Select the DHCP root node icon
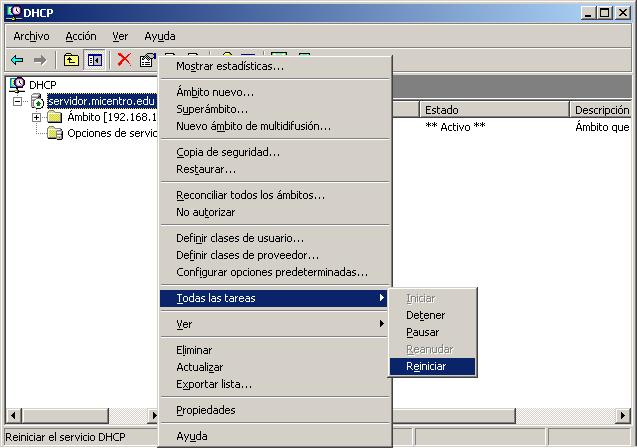637x448 pixels. pos(17,84)
